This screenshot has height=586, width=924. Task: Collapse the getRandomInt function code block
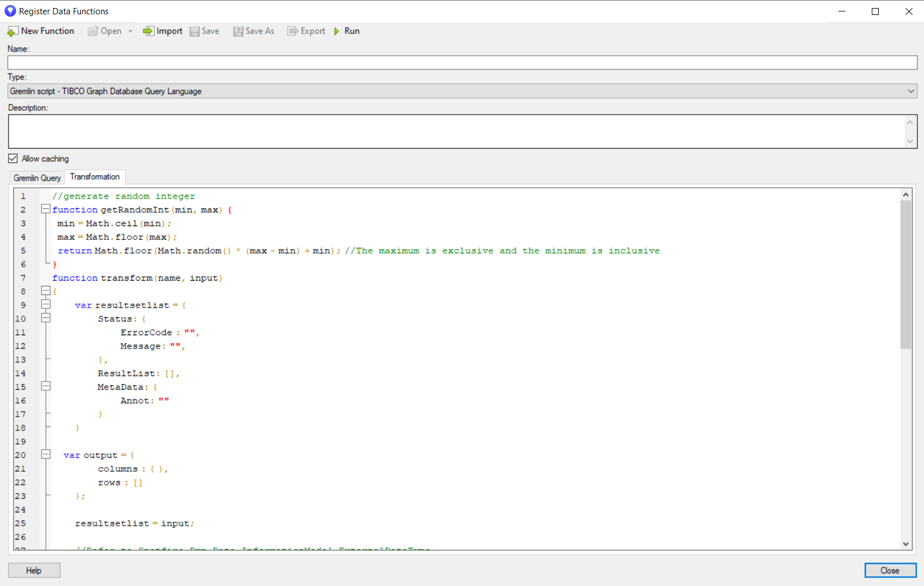coord(45,209)
